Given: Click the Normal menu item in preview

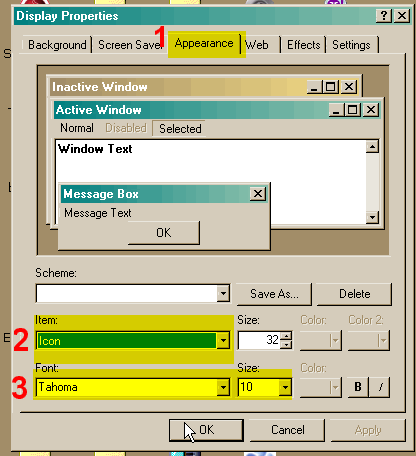Looking at the screenshot, I should point(77,128).
